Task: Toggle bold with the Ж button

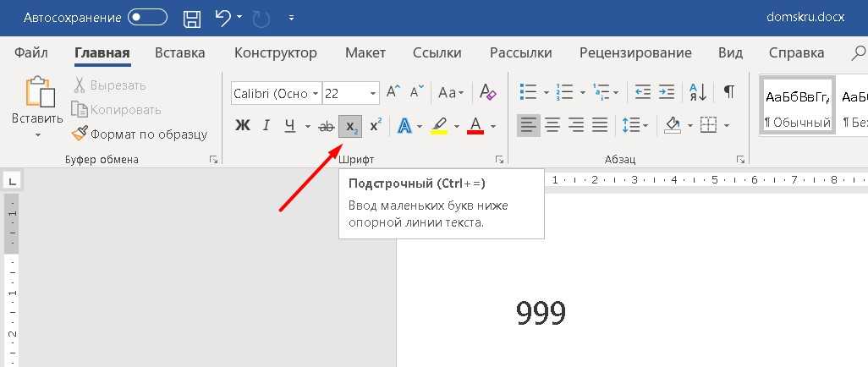Action: coord(243,126)
